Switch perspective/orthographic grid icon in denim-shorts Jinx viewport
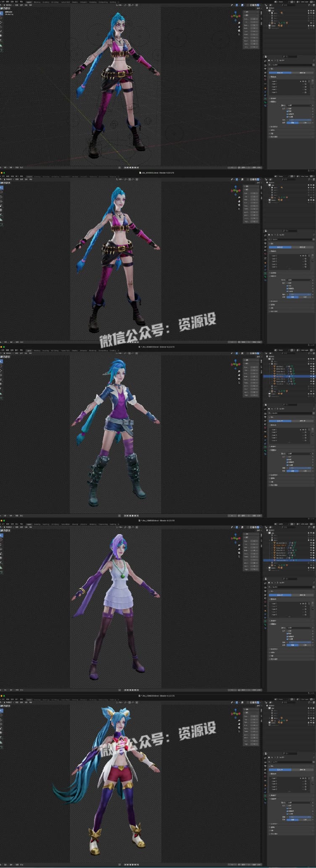 tap(239, 383)
